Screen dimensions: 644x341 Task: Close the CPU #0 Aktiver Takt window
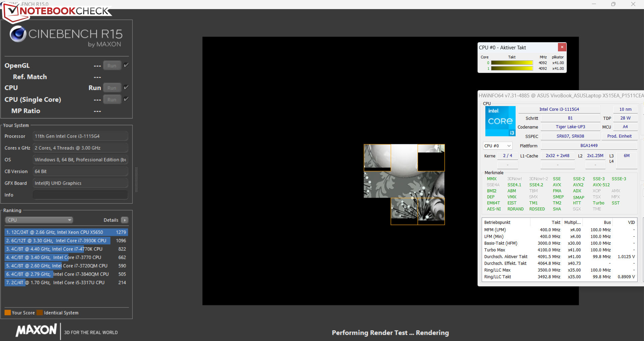pos(562,47)
